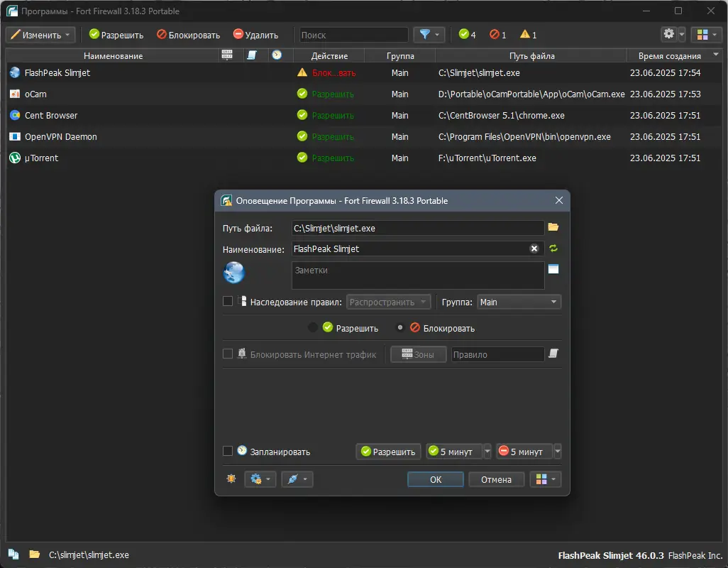Open the windows menu dropdown in dialog
This screenshot has width=728, height=568.
(x=546, y=479)
